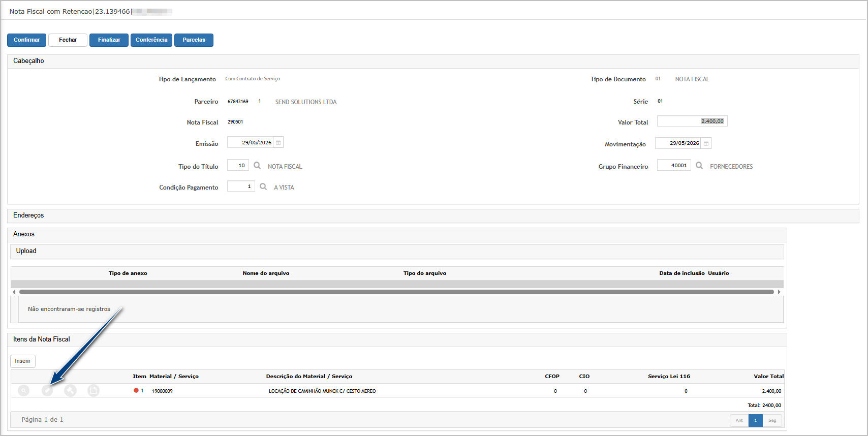The image size is (868, 436).
Task: Open the Movimentação date calendar picker
Action: tap(706, 143)
